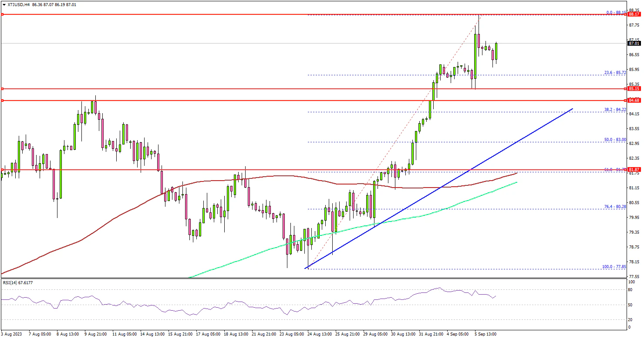Click the red 85.15 price tag
Screen dimensions: 644x339
click(x=634, y=89)
